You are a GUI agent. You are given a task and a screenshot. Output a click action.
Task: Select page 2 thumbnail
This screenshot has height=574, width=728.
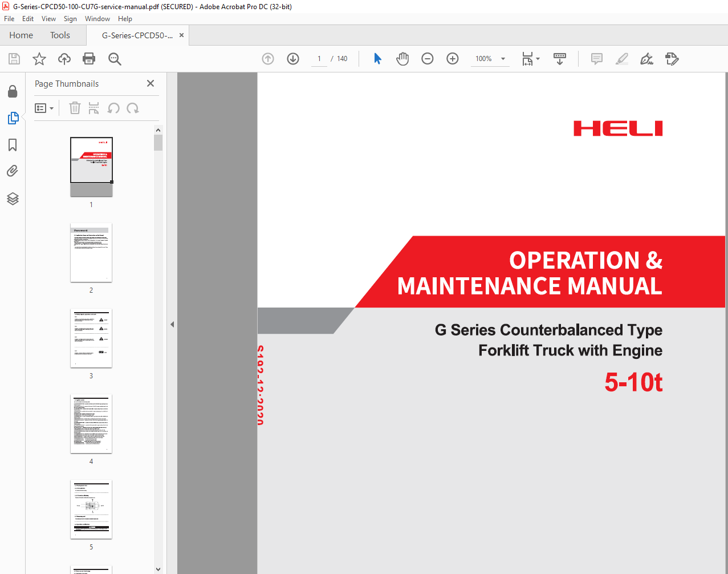tap(91, 253)
